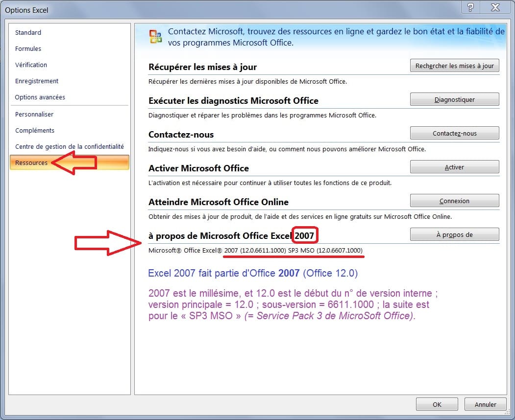Click the Contactez-nous section heading

[x=181, y=135]
